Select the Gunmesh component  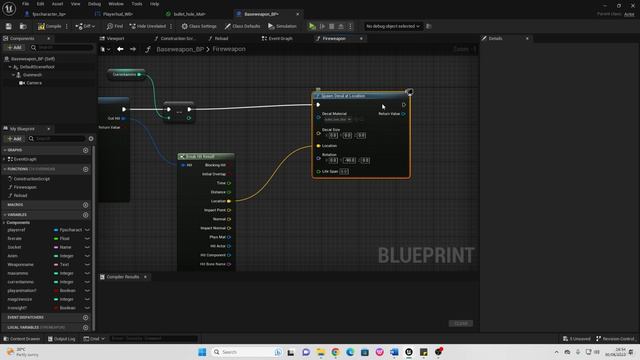click(x=32, y=75)
